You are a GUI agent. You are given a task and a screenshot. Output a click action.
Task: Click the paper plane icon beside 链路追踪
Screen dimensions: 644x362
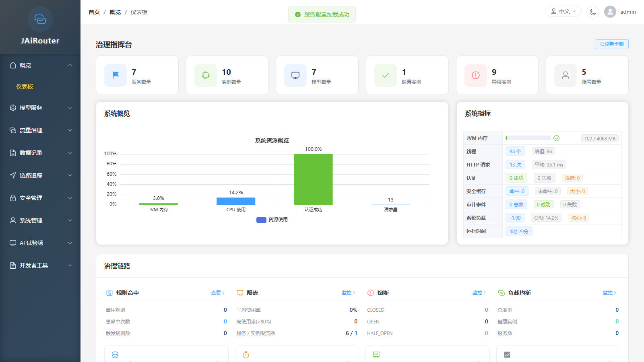[13, 175]
